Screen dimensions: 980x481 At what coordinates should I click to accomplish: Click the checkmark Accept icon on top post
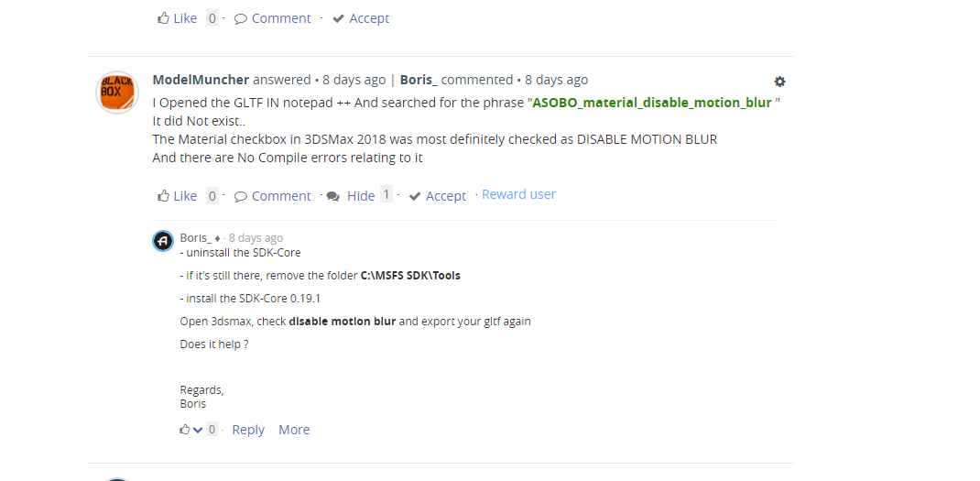(x=338, y=18)
